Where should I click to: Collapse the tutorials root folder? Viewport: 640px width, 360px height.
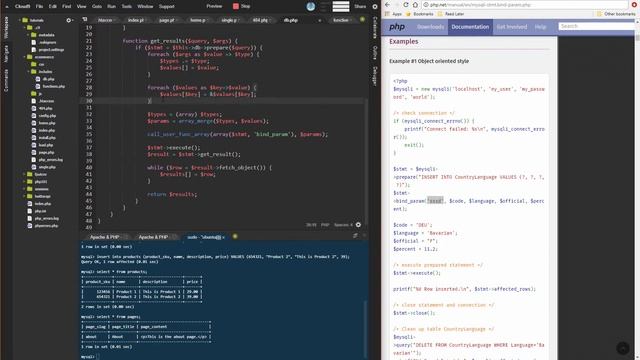pyautogui.click(x=20, y=20)
